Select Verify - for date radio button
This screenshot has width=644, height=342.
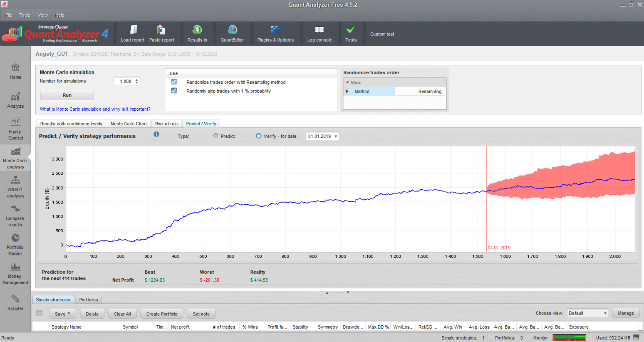click(x=258, y=136)
